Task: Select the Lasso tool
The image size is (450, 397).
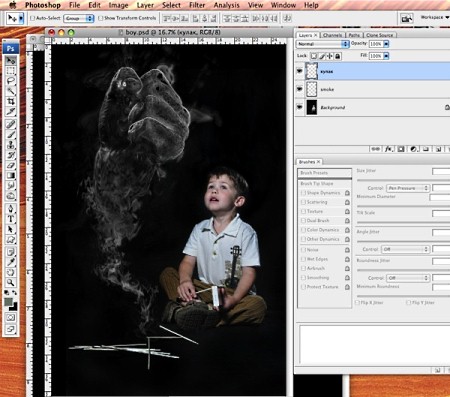Action: 11,81
